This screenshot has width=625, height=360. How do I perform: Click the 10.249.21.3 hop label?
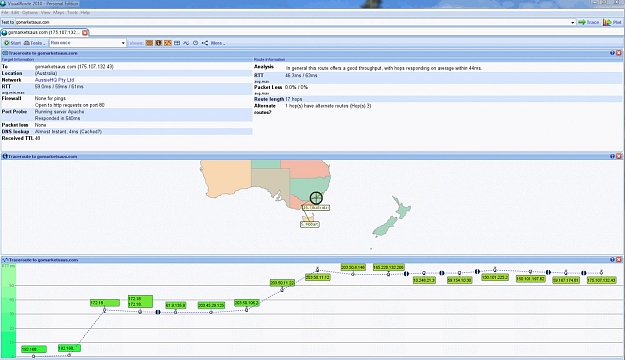pos(424,280)
